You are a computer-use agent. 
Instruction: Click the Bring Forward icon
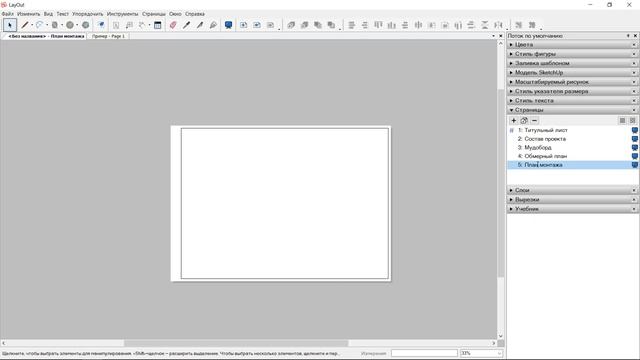[x=304, y=25]
